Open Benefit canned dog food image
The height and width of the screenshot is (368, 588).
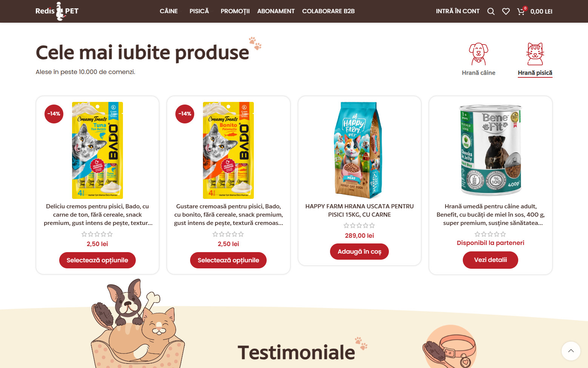[490, 150]
